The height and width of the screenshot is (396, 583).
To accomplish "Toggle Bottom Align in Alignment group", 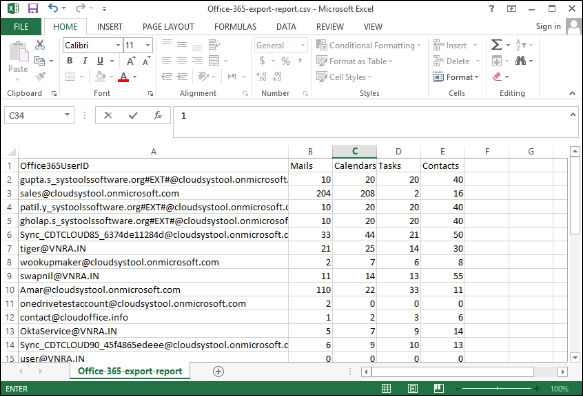I will pyautogui.click(x=197, y=47).
